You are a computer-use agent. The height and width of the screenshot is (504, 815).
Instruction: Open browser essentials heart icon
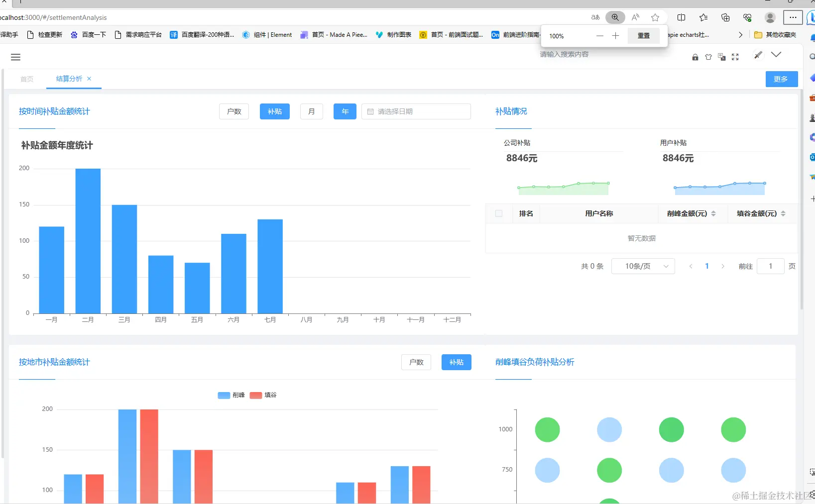[747, 17]
